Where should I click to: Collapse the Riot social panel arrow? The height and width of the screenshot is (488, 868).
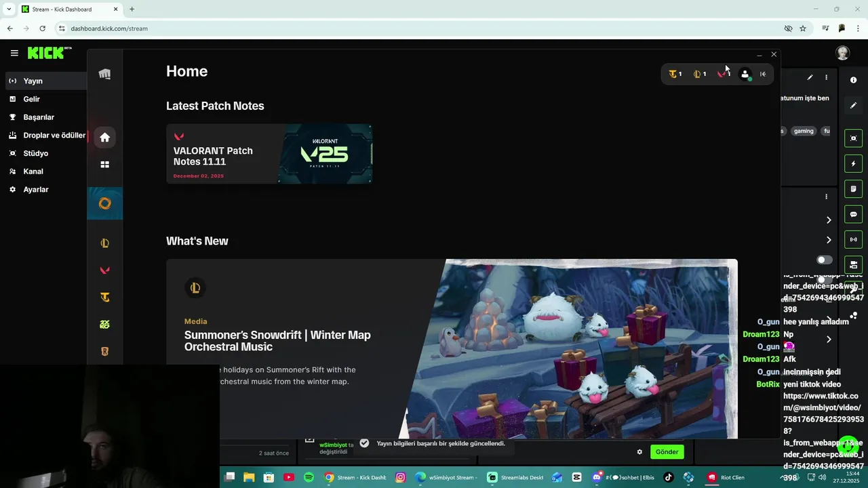(763, 74)
